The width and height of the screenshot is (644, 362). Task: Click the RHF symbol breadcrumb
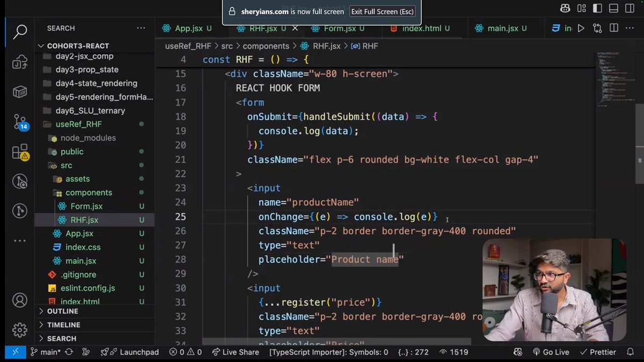coord(364,46)
